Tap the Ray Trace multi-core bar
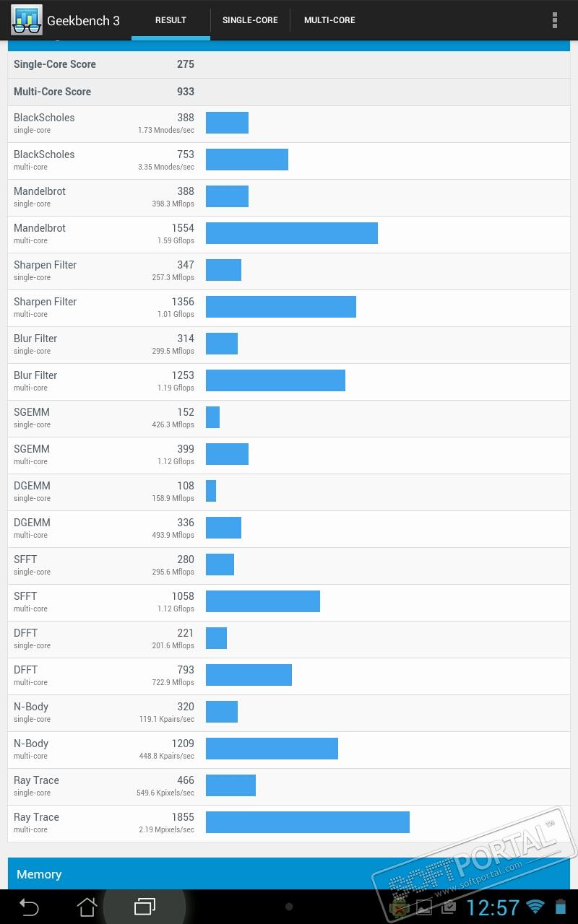Image resolution: width=578 pixels, height=924 pixels. [x=307, y=822]
